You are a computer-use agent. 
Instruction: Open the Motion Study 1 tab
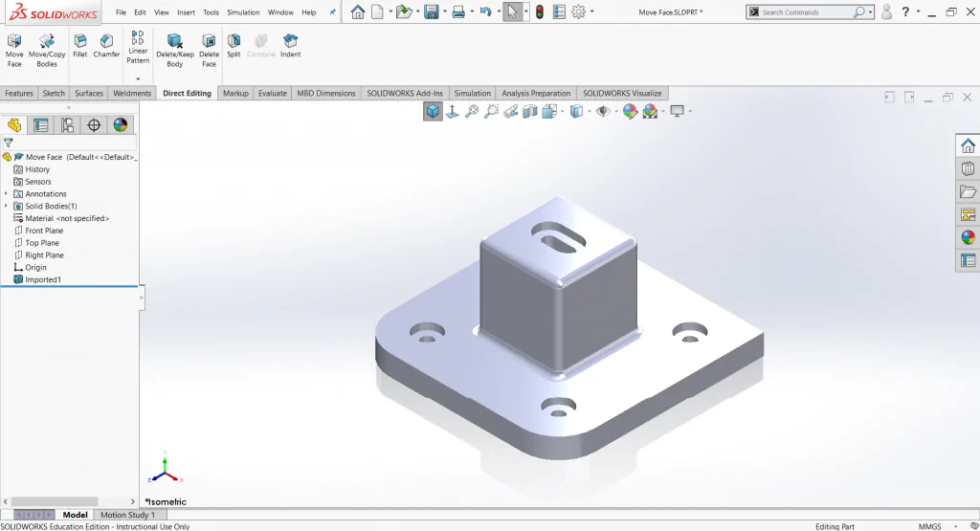click(127, 515)
